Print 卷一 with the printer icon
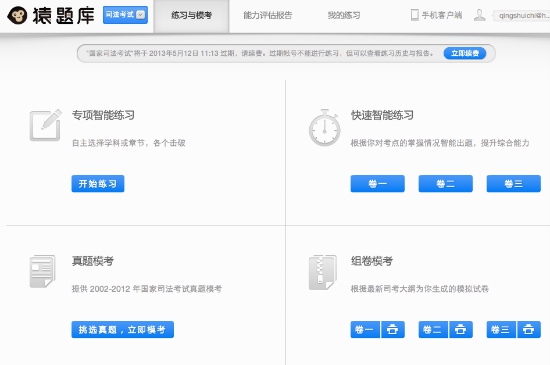Screen dimensions: 550x365 (393, 330)
